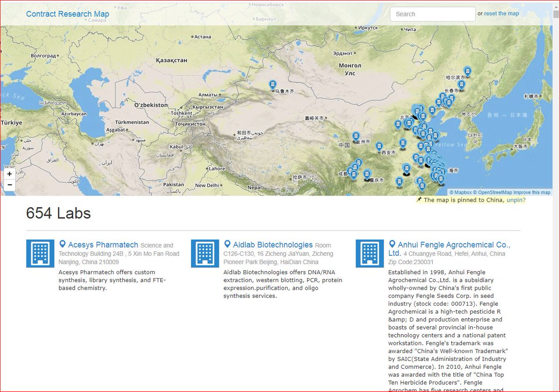
Task: Select the text "Zip Code:230031"
Action: (x=411, y=262)
